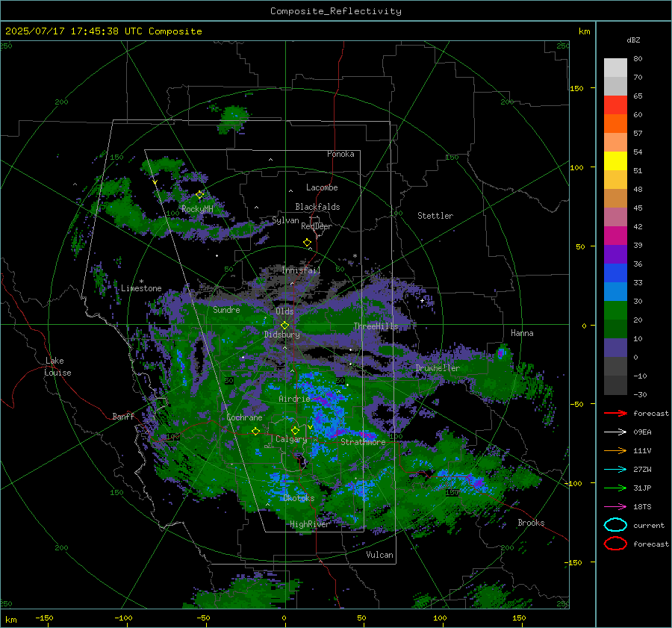Click the yellow radar-center diamond above Didsbury

pyautogui.click(x=284, y=326)
